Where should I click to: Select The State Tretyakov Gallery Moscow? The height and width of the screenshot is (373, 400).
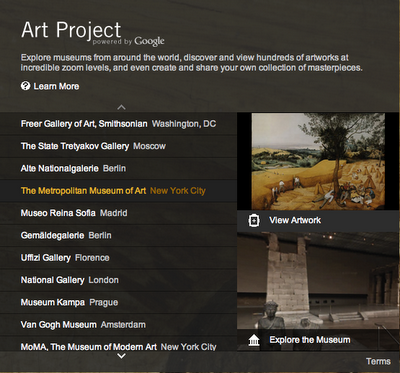click(118, 146)
